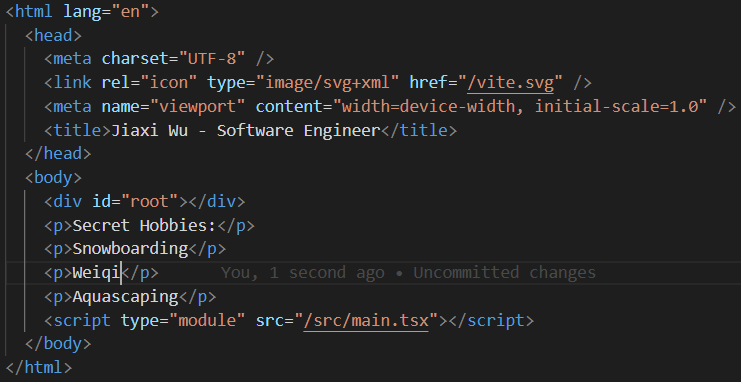This screenshot has width=741, height=382.
Task: Click the "charset" attribute name
Action: click(x=135, y=59)
